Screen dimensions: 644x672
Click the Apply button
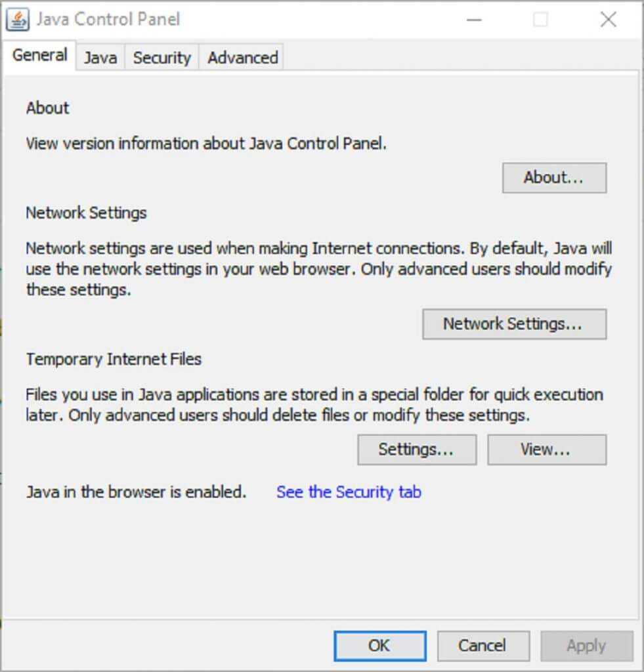click(586, 646)
